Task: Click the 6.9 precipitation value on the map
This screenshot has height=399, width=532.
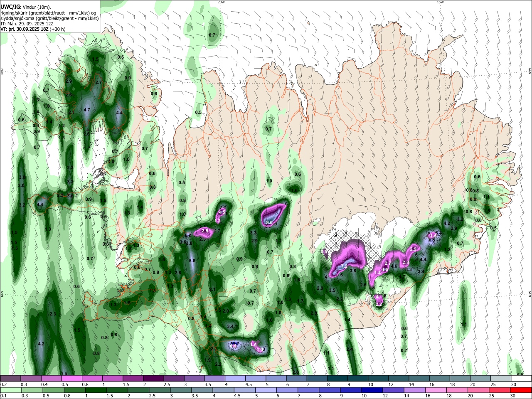Action: point(188,235)
